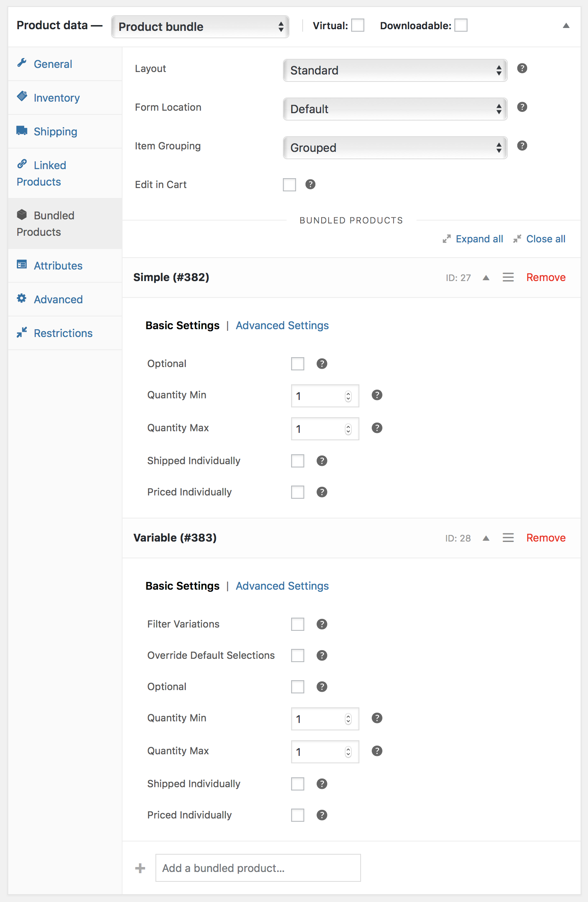This screenshot has height=902, width=588.
Task: Click help icon beside Override Default Selections
Action: (322, 656)
